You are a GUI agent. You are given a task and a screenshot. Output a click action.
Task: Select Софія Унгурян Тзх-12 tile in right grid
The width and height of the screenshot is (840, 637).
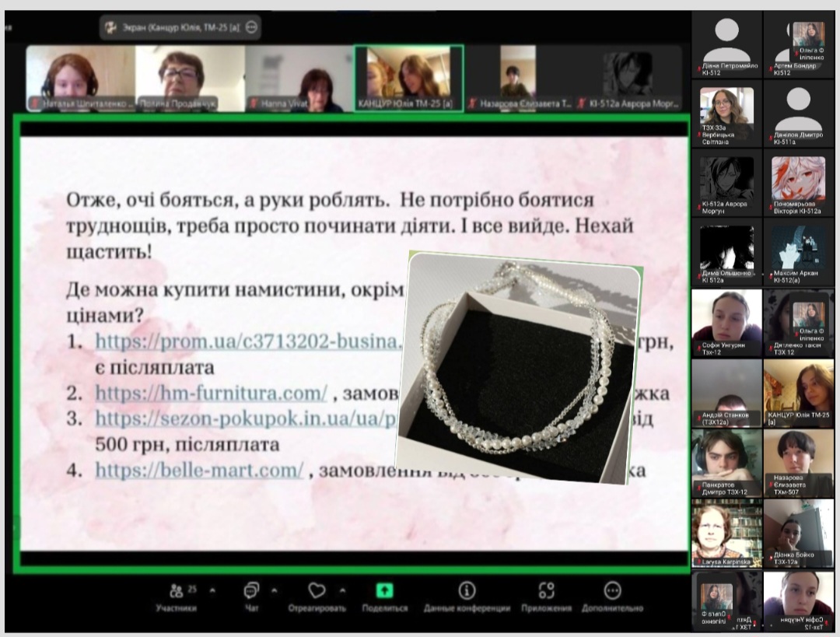[x=727, y=323]
